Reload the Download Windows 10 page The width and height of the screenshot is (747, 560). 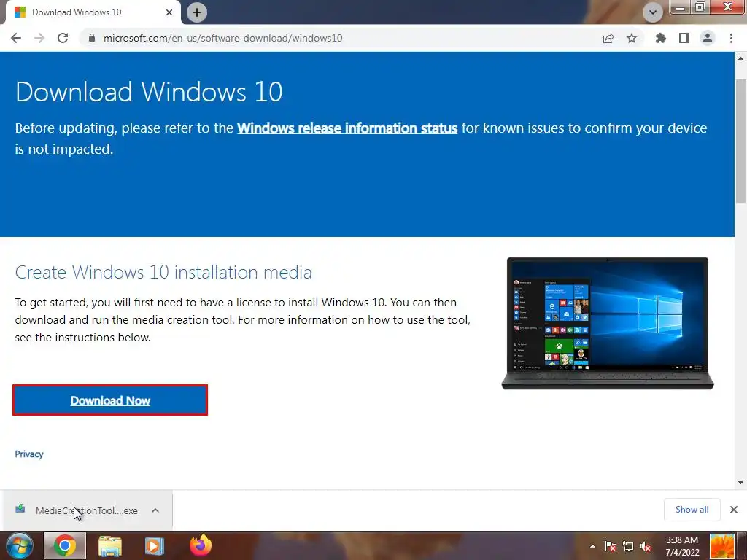pos(63,38)
